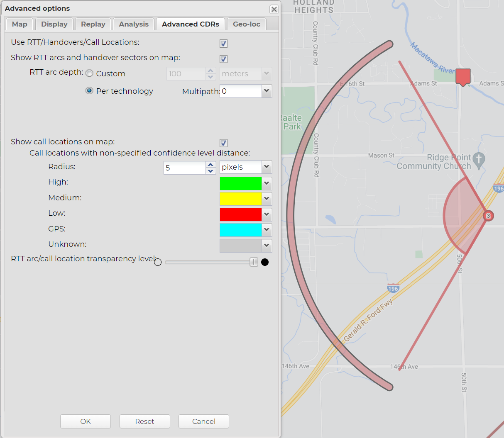This screenshot has height=438, width=504.
Task: Open the Unknown color dropdown
Action: (x=267, y=246)
